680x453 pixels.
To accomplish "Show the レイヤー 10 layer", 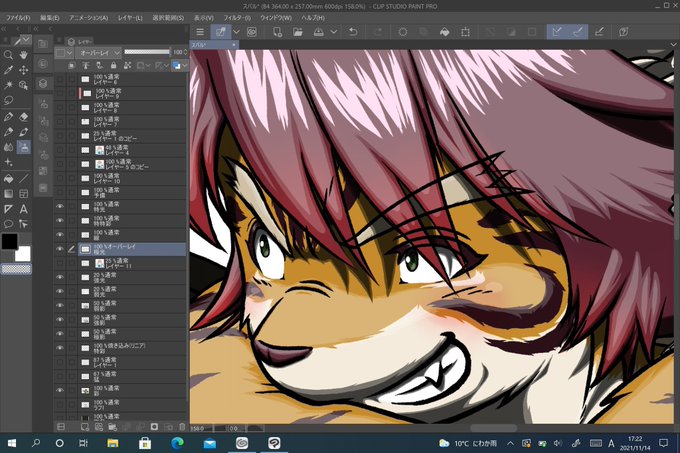I will (x=60, y=178).
